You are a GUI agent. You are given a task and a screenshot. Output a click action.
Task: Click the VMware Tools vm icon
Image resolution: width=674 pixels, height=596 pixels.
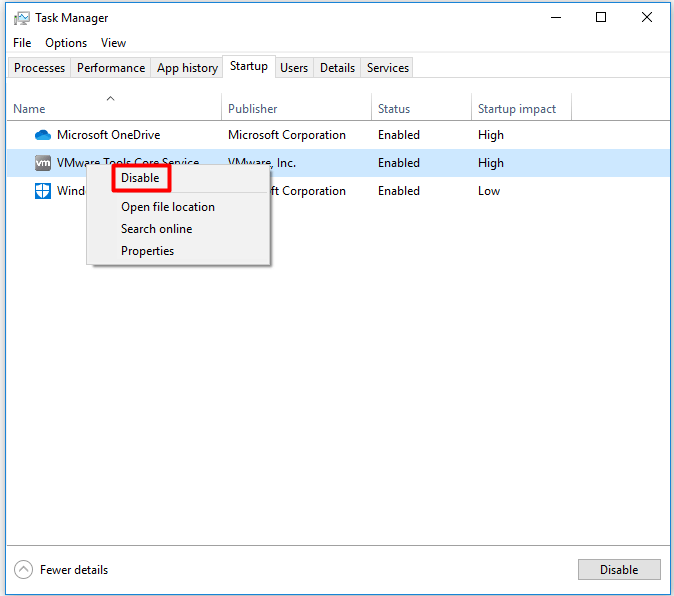click(43, 163)
